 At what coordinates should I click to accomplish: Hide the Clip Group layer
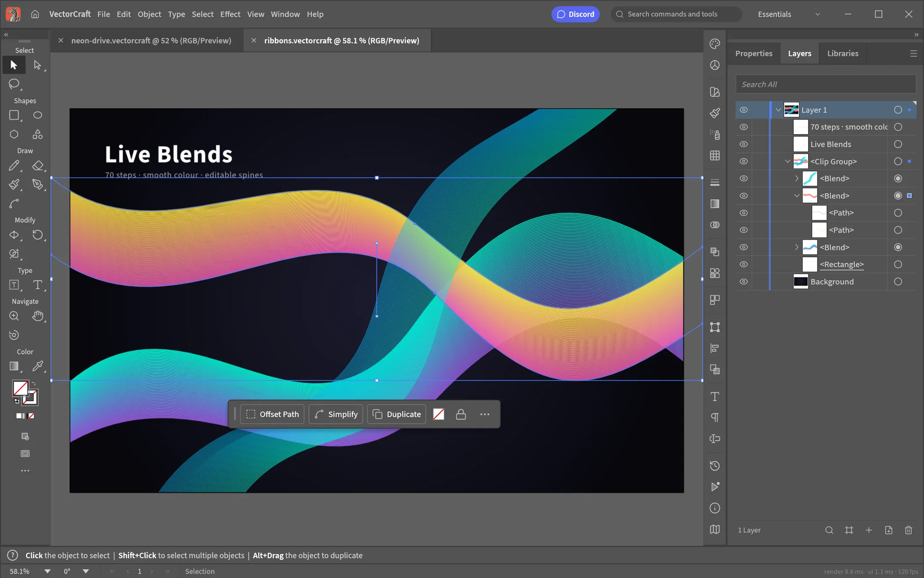pyautogui.click(x=743, y=161)
